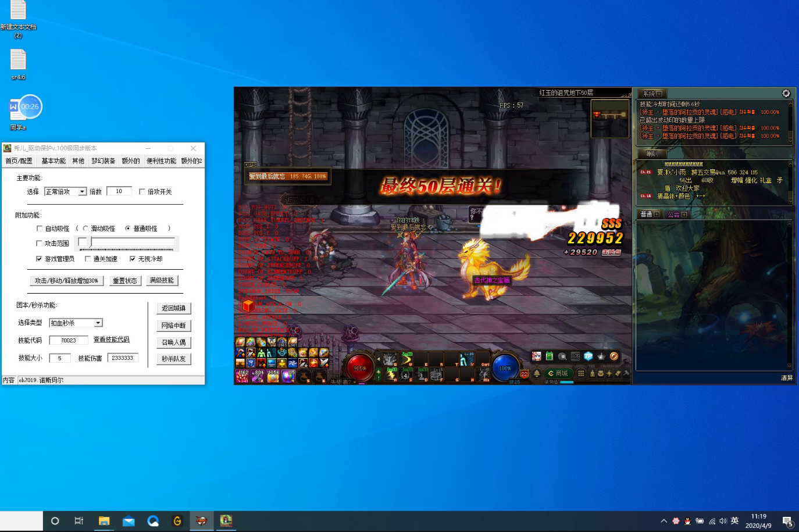799x532 pixels.
Task: Open the Mail app from the taskbar
Action: coord(129,521)
